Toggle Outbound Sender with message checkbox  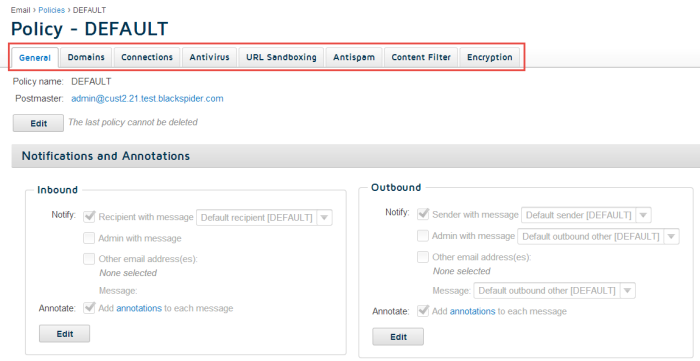[423, 214]
